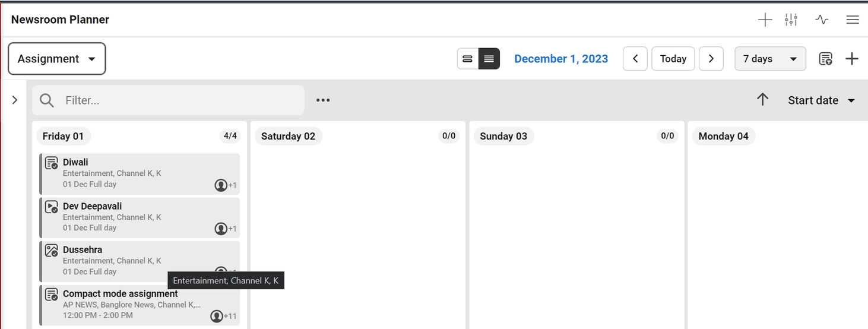The height and width of the screenshot is (329, 868).
Task: Open the December 1, 2023 date picker
Action: (561, 59)
